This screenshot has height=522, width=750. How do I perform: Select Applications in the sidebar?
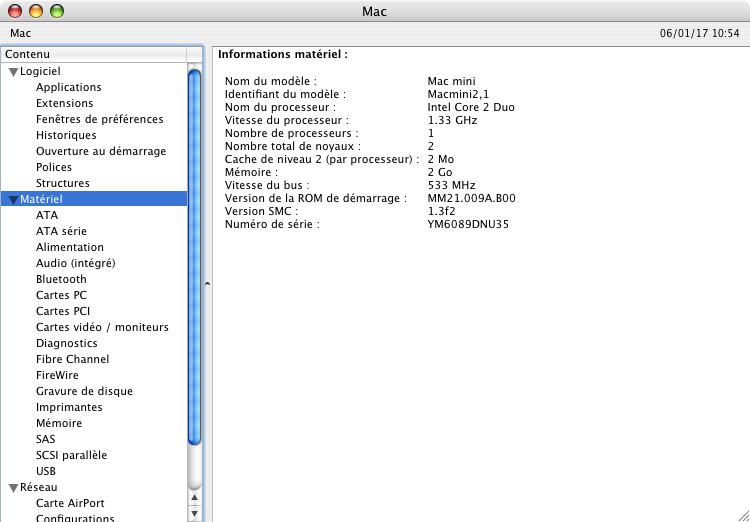[68, 87]
